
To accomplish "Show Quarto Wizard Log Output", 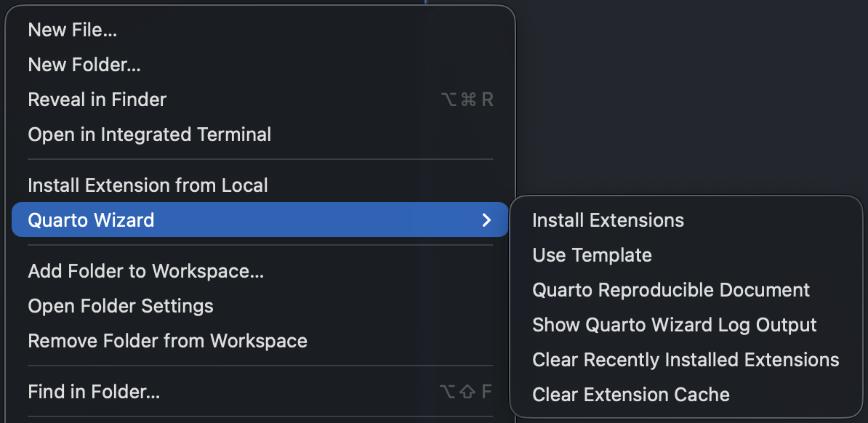I will [675, 325].
